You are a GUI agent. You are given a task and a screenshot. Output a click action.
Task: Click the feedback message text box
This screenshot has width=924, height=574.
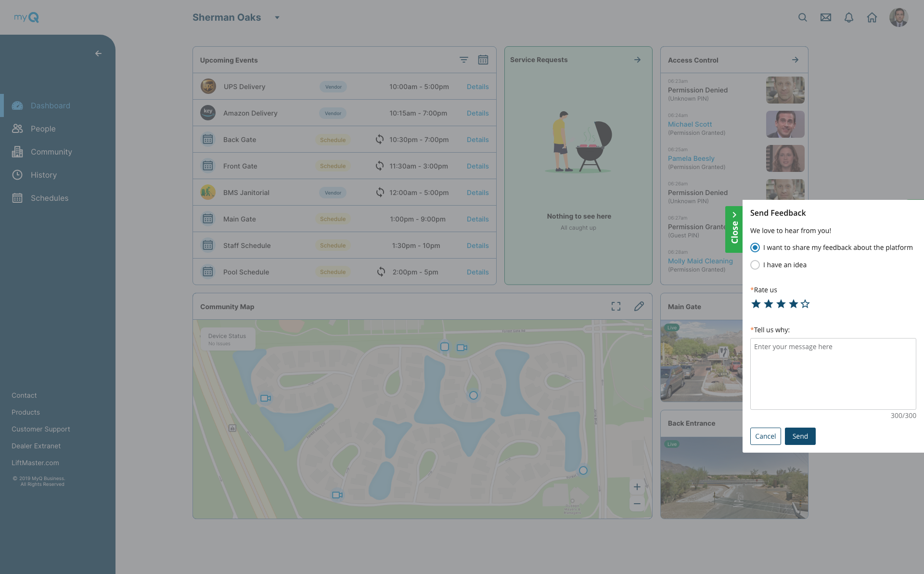(x=833, y=374)
